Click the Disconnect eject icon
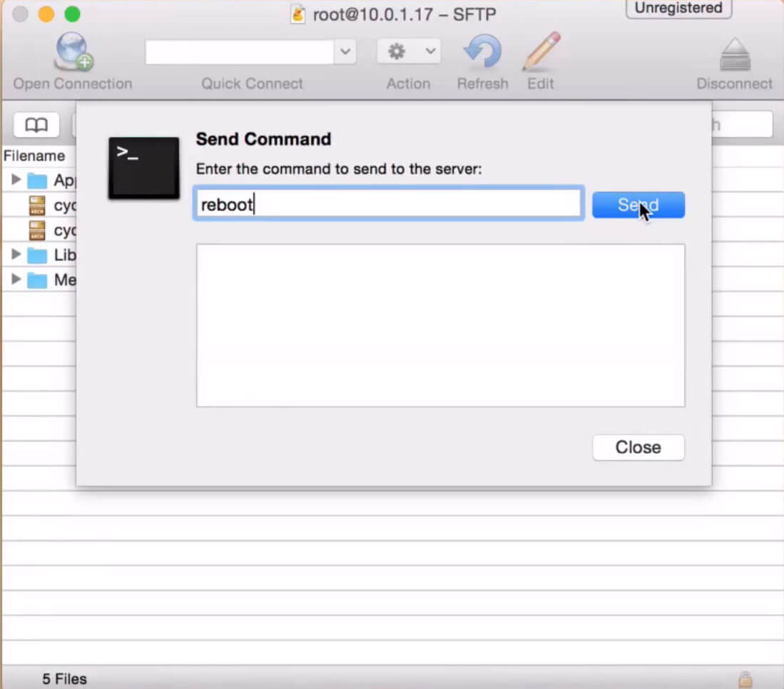Image resolution: width=784 pixels, height=689 pixels. [734, 54]
